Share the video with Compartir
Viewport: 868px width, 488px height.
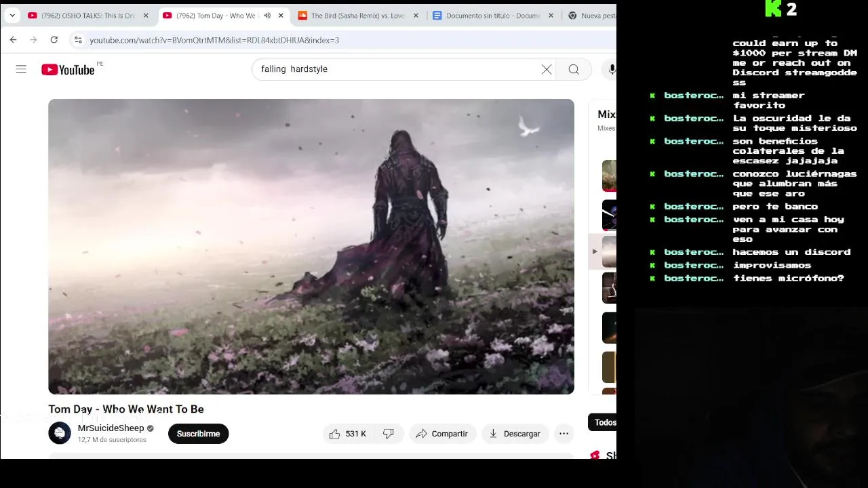pyautogui.click(x=443, y=434)
